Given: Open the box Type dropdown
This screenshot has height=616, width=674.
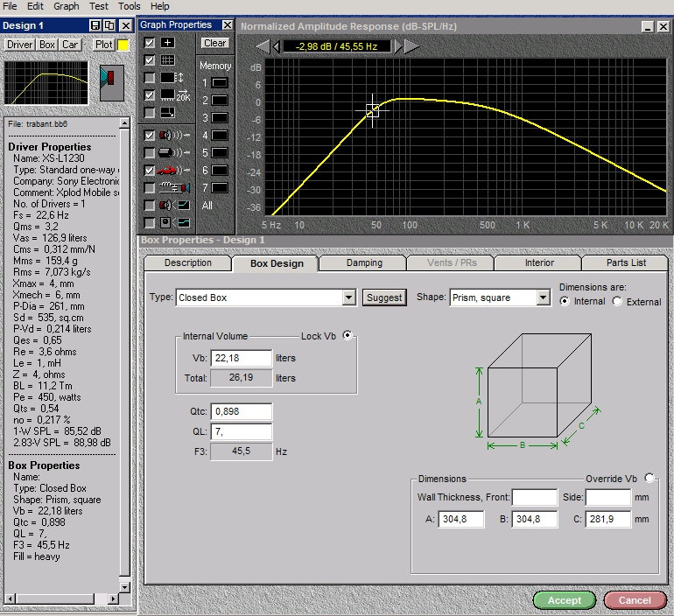Looking at the screenshot, I should point(349,297).
